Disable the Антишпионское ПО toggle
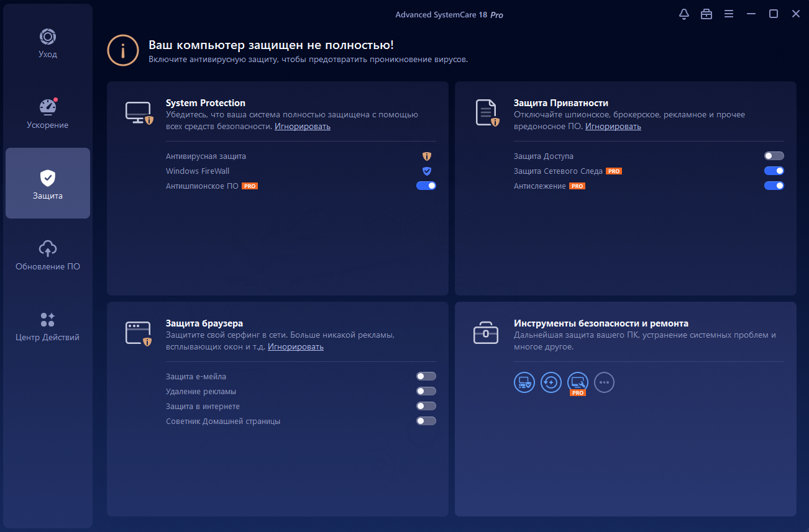Screen dimensions: 809x532 [x=426, y=186]
